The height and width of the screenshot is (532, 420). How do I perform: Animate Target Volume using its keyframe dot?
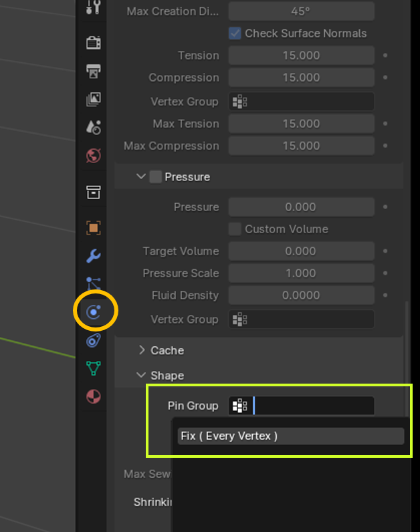tap(385, 251)
